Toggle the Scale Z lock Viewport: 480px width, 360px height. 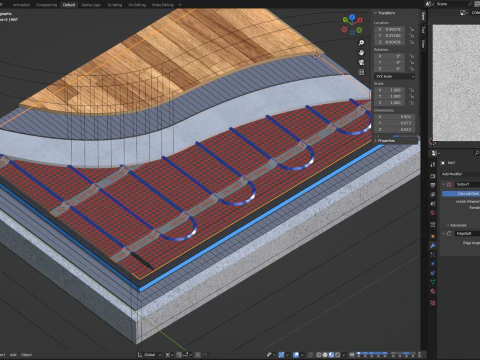pyautogui.click(x=411, y=103)
